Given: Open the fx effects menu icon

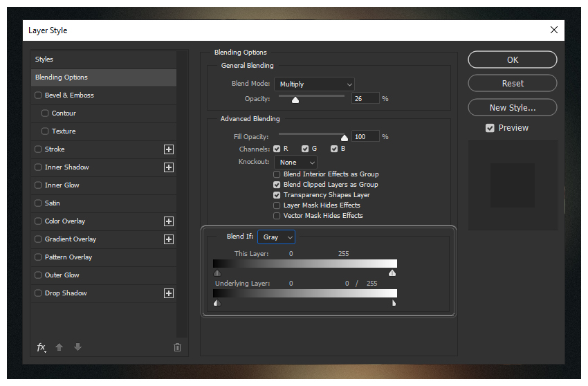Looking at the screenshot, I should coord(42,347).
